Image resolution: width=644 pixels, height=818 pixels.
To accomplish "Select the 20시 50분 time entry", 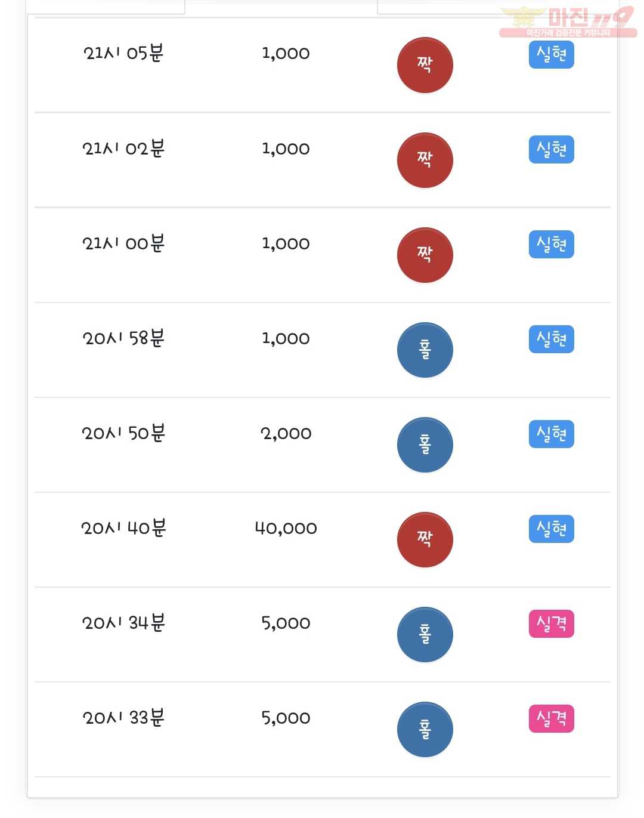I will 123,433.
